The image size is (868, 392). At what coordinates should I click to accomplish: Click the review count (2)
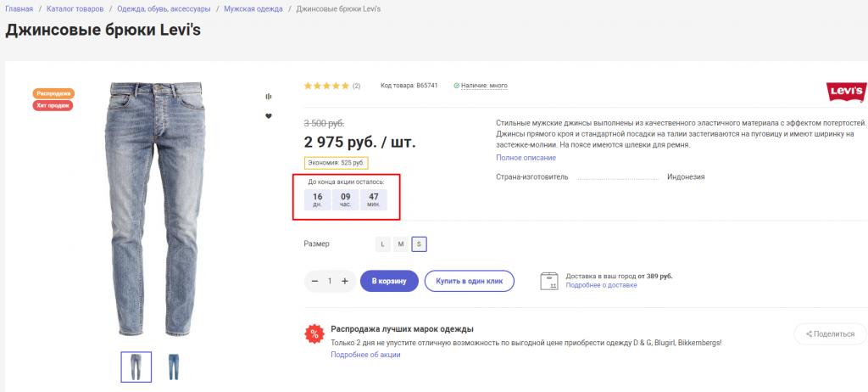click(x=357, y=86)
